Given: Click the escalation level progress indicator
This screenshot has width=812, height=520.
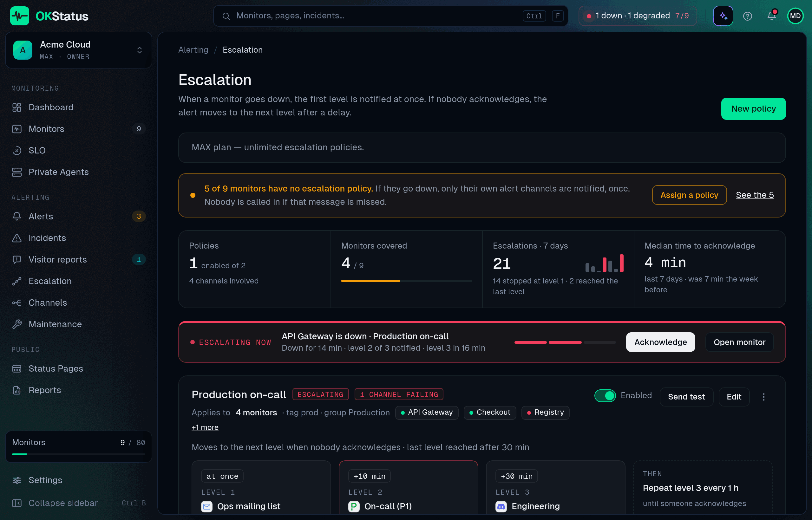Looking at the screenshot, I should pyautogui.click(x=565, y=342).
